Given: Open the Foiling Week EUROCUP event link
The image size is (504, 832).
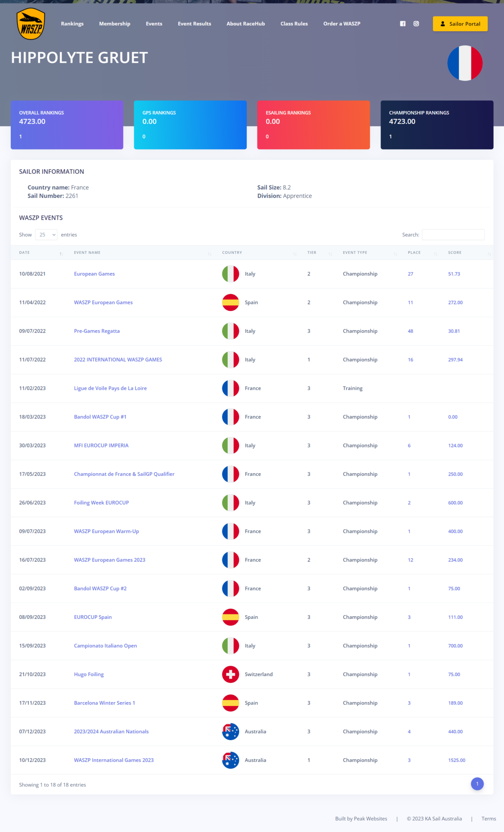Looking at the screenshot, I should [x=101, y=503].
